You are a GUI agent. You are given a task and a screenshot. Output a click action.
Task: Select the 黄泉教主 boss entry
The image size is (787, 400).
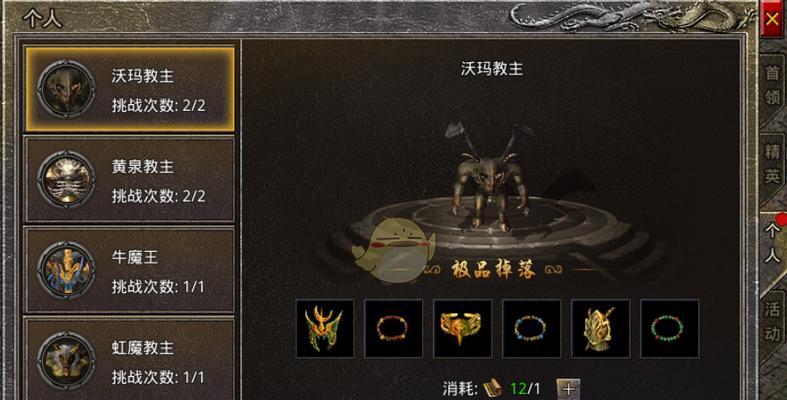(x=130, y=180)
